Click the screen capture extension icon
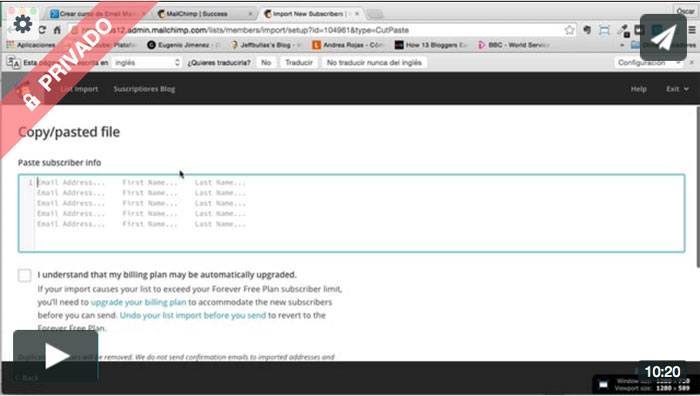This screenshot has height=396, width=700. [604, 30]
